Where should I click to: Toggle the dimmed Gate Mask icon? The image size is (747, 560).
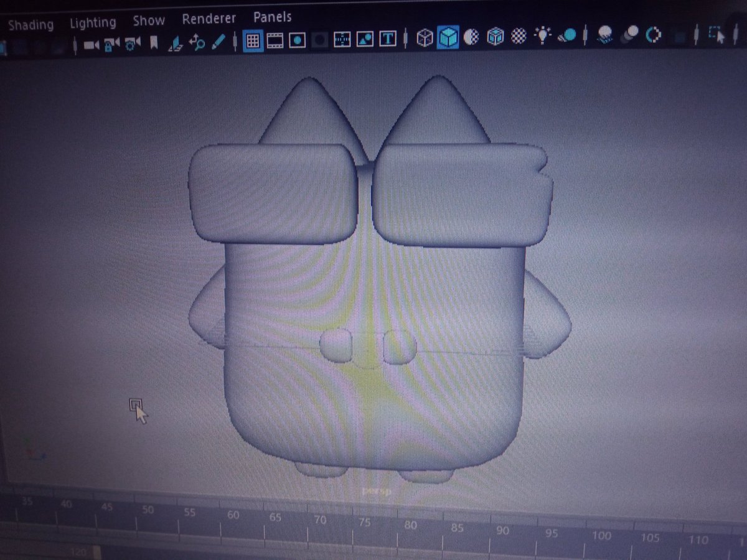click(320, 40)
